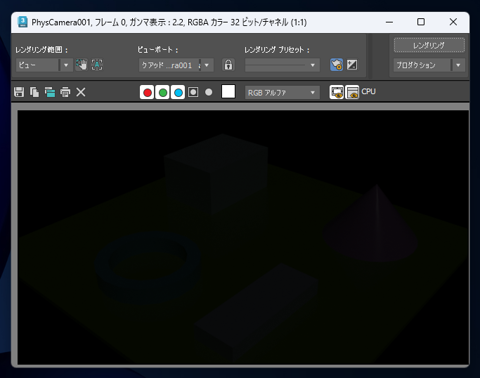Open the ビューポート viewport dropdown
This screenshot has width=480, height=378.
[176, 65]
